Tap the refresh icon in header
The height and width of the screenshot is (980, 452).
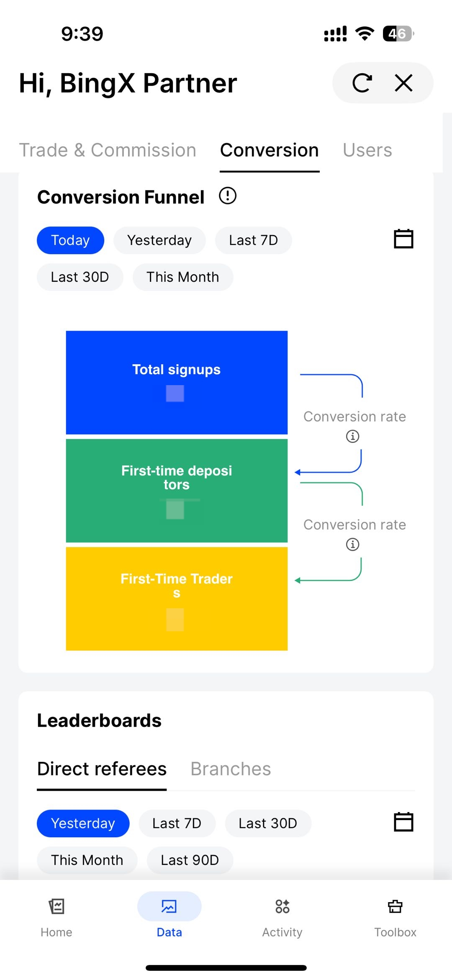point(362,83)
